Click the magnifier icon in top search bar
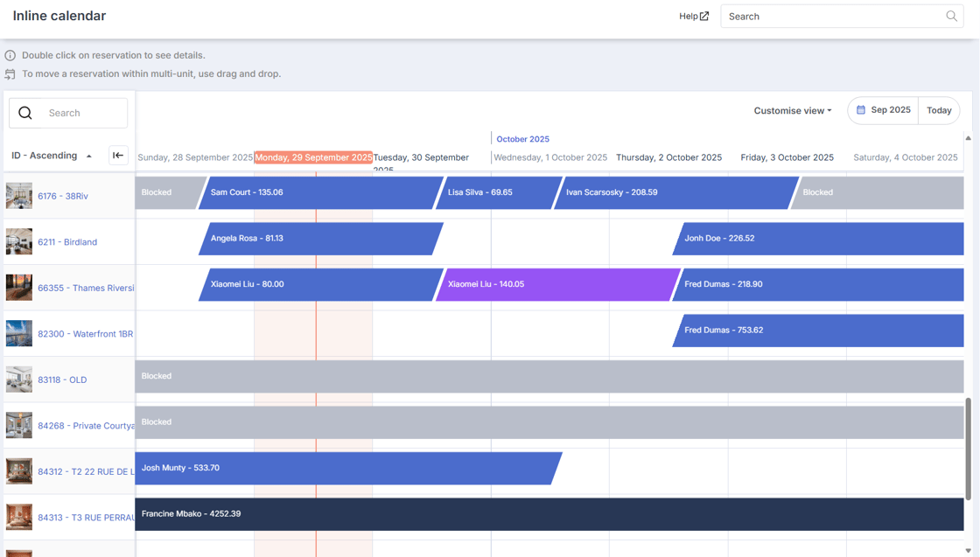This screenshot has height=557, width=980. pyautogui.click(x=951, y=17)
